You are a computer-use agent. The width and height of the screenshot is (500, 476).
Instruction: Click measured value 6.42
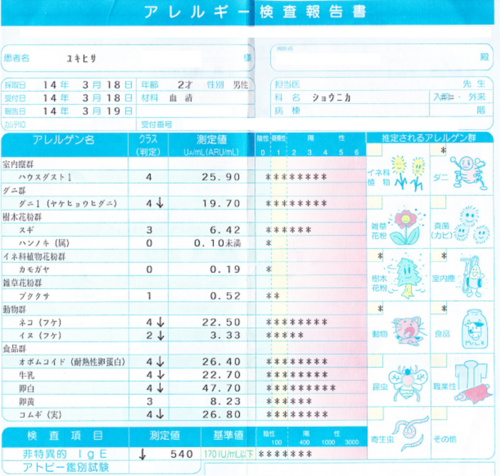click(225, 230)
